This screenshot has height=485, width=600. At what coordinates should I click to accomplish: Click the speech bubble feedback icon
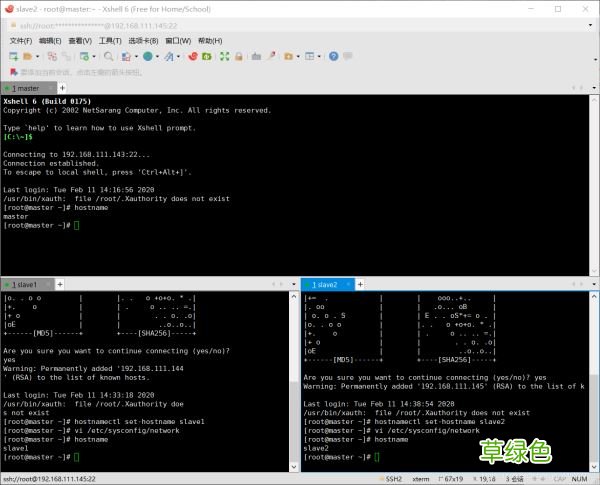click(x=347, y=57)
